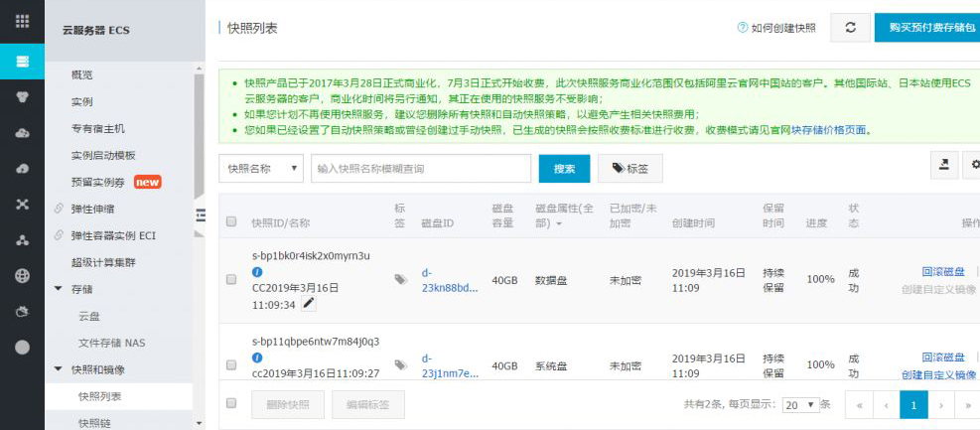Click the next page › pagination button
The width and height of the screenshot is (980, 430).
(x=941, y=405)
